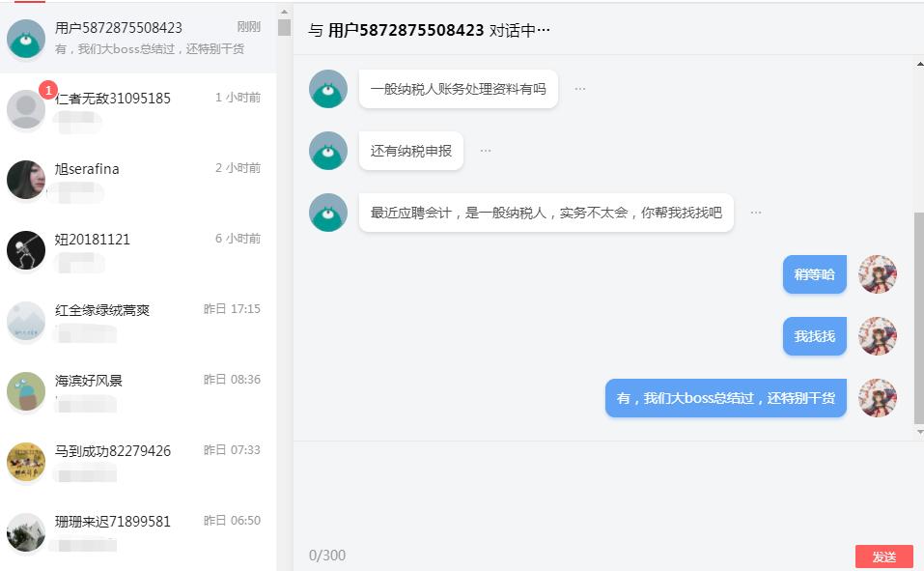Click the 发送 send button

pos(883,557)
